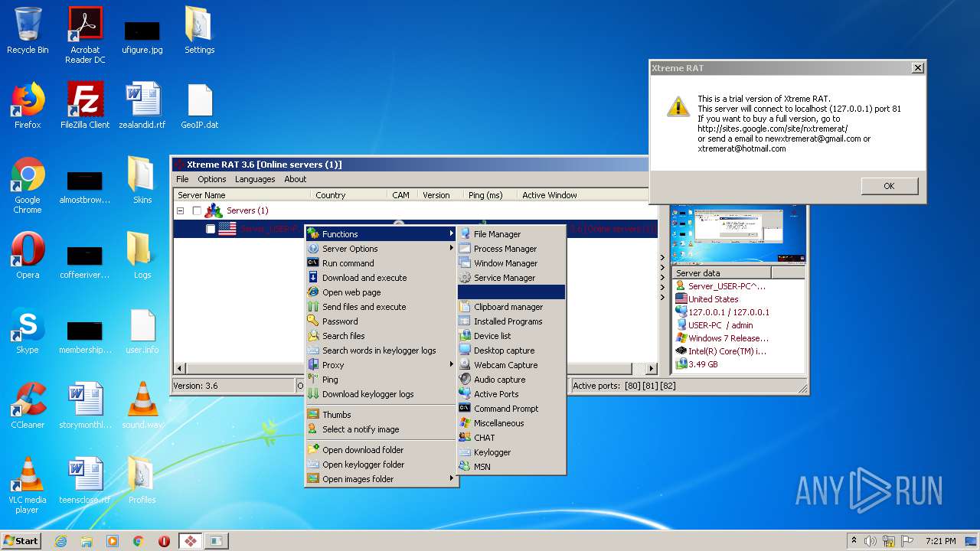
Task: Click the Windows Start button
Action: (x=21, y=540)
